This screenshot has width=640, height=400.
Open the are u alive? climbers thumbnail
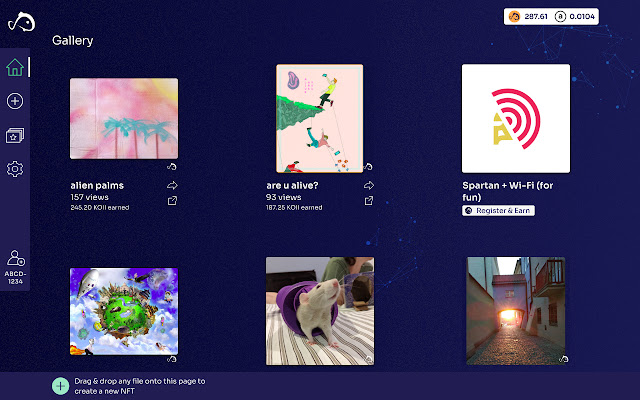click(x=320, y=118)
